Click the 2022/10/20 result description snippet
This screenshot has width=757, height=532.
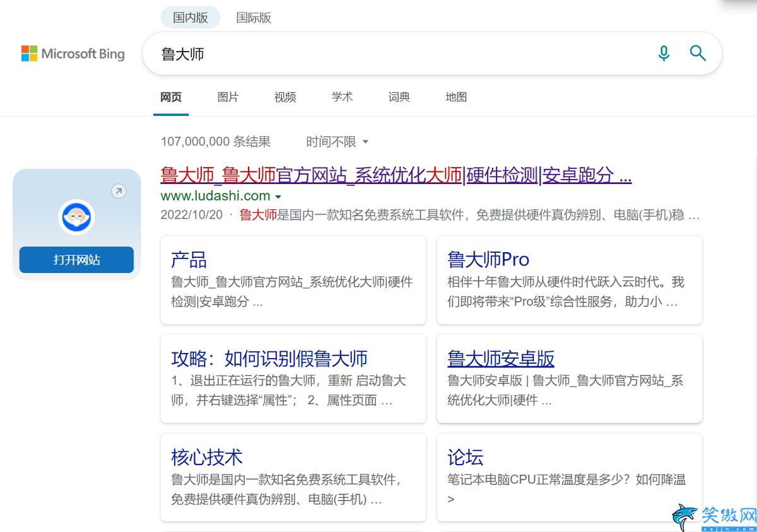click(430, 215)
